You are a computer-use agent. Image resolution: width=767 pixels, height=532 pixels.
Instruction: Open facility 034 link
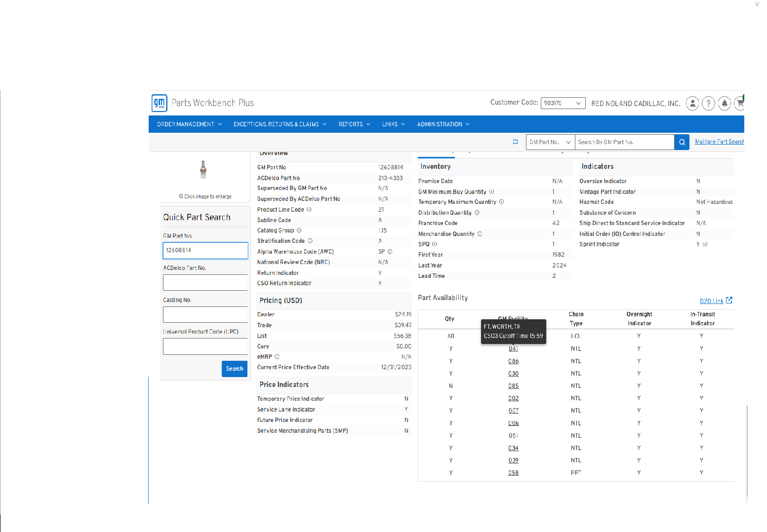point(514,448)
